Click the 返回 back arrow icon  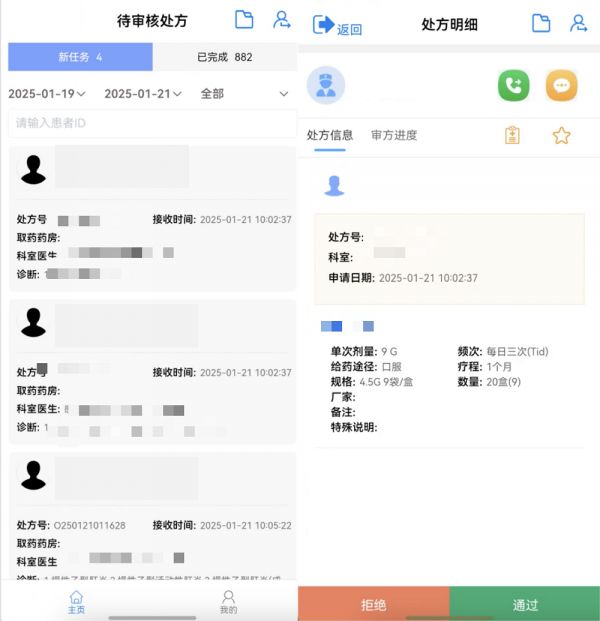[x=323, y=24]
